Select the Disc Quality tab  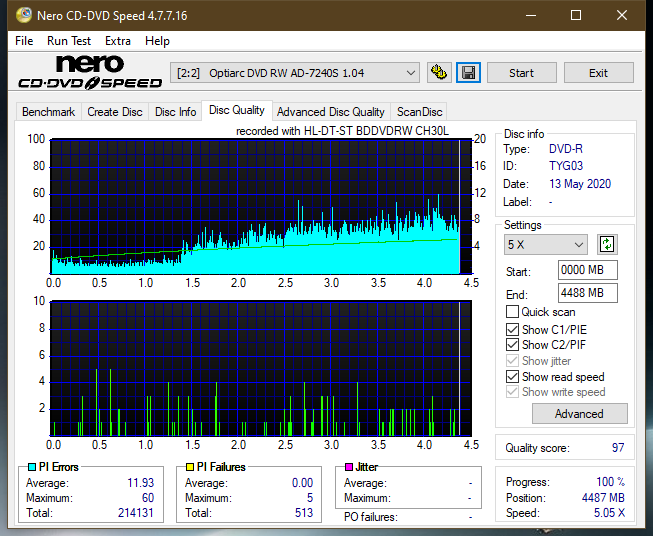tap(237, 110)
